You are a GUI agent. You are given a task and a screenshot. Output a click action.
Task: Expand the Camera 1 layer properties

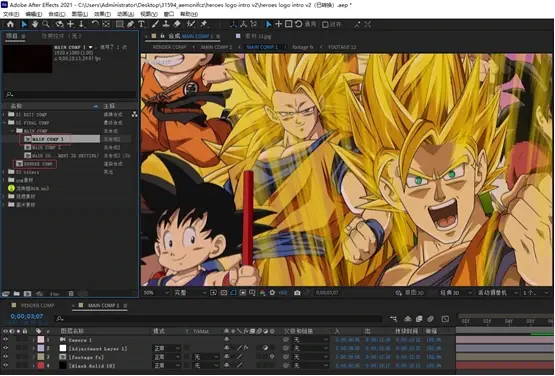pos(34,340)
